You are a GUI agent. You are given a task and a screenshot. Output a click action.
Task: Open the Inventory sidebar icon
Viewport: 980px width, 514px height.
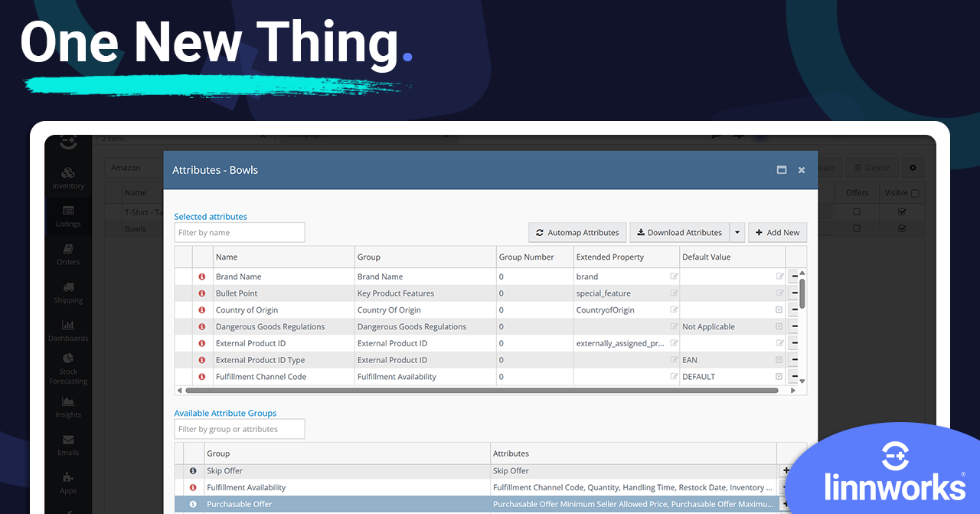point(68,175)
